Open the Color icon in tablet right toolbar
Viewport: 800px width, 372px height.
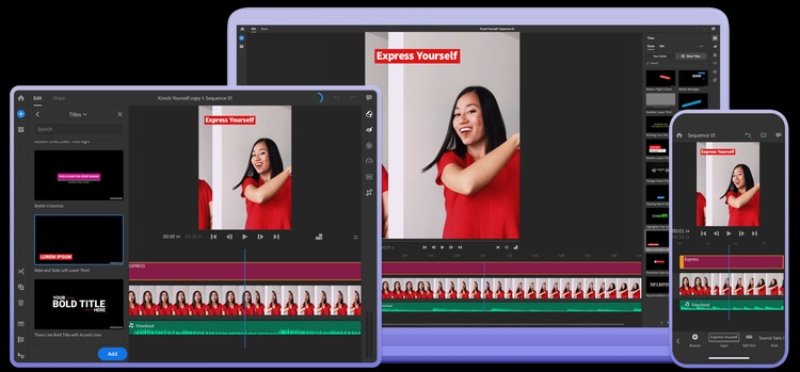tap(369, 145)
